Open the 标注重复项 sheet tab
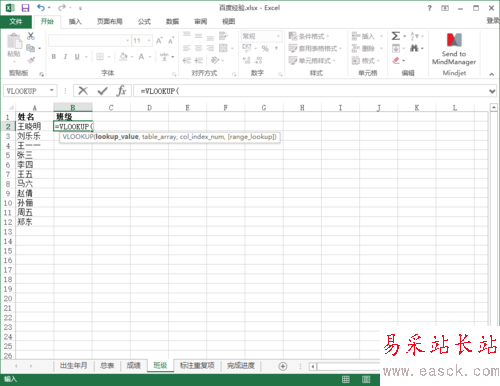 [197, 366]
